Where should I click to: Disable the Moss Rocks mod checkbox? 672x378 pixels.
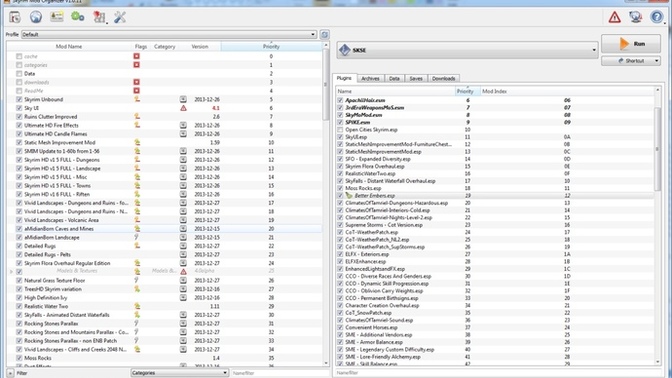point(19,358)
